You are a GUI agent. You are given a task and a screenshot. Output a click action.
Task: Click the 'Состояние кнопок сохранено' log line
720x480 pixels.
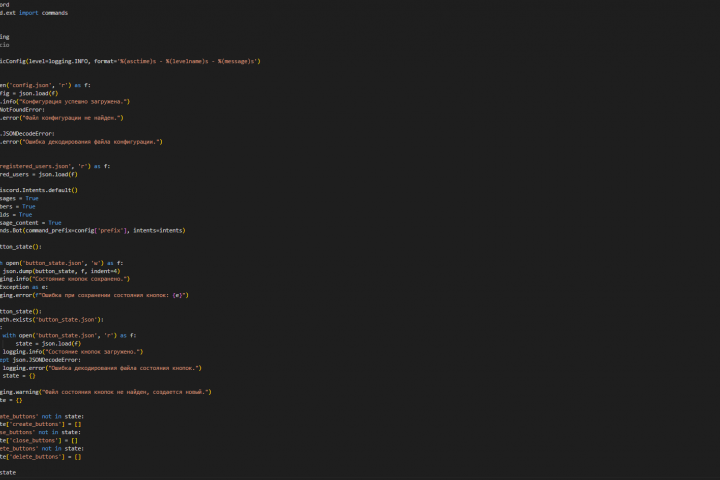(65, 279)
